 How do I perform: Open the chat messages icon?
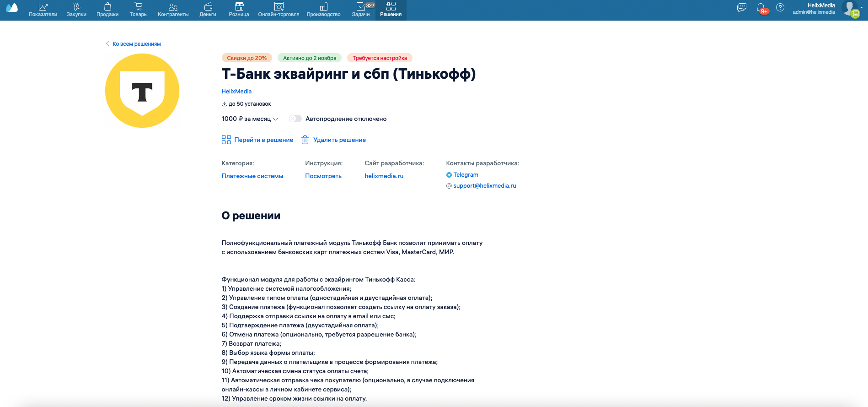click(742, 8)
